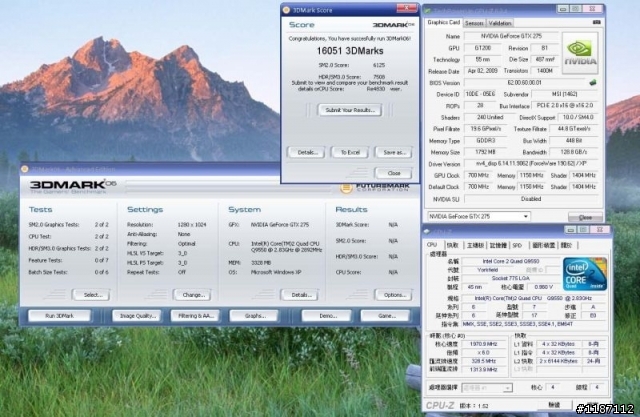Image resolution: width=640 pixels, height=417 pixels.
Task: Click the '1970.9 MHz' core speed value
Action: point(483,344)
